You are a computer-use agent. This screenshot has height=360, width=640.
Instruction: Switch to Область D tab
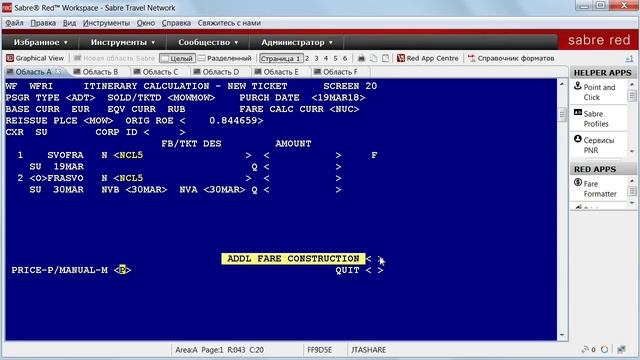click(217, 72)
